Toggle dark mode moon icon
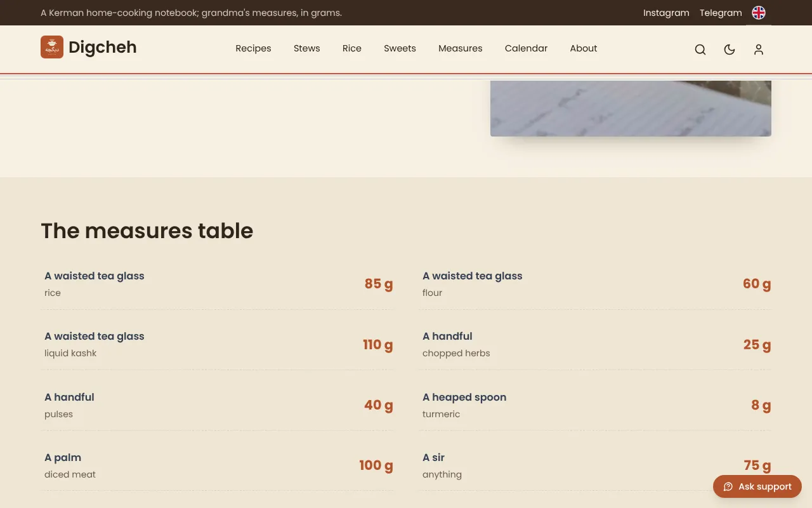Image resolution: width=812 pixels, height=508 pixels. click(730, 50)
